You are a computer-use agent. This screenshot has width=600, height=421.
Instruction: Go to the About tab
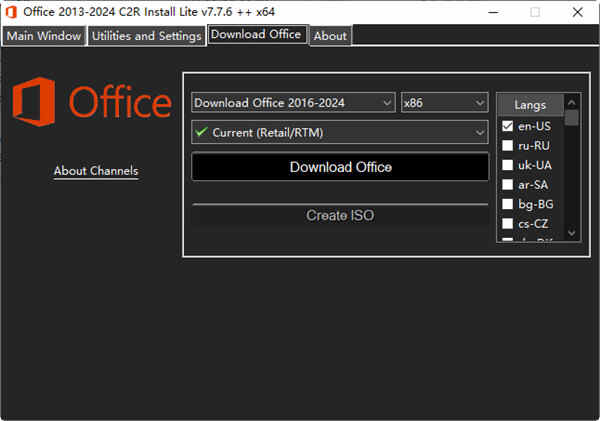[330, 36]
